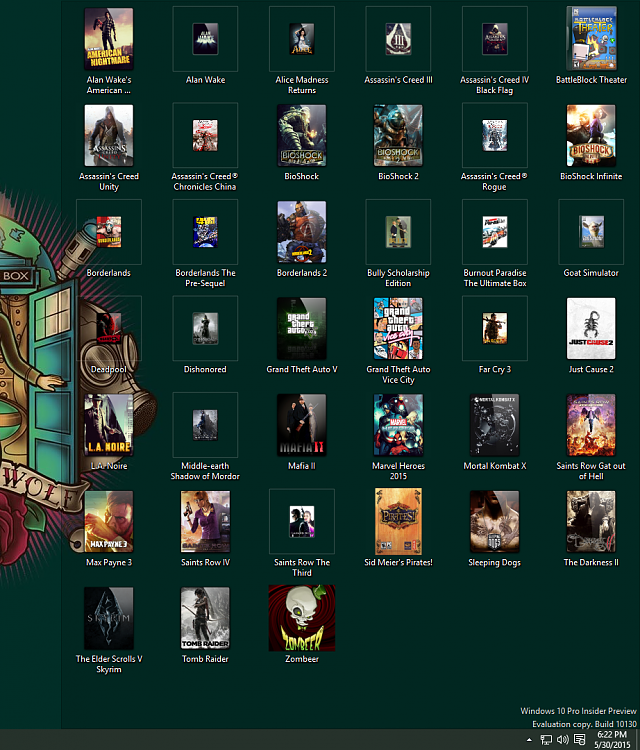Select the Just Cause 2 shortcut
This screenshot has width=640, height=750.
tap(591, 328)
